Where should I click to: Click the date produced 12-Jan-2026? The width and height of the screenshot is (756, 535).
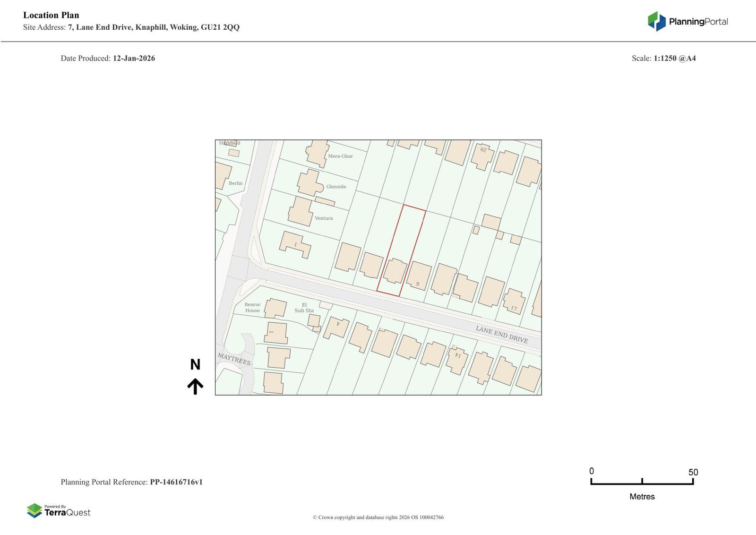click(x=134, y=59)
